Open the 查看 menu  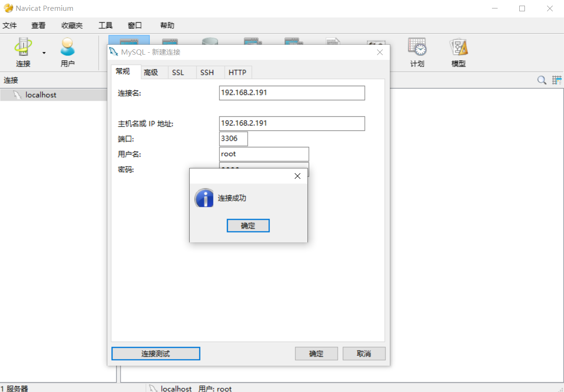pyautogui.click(x=38, y=25)
